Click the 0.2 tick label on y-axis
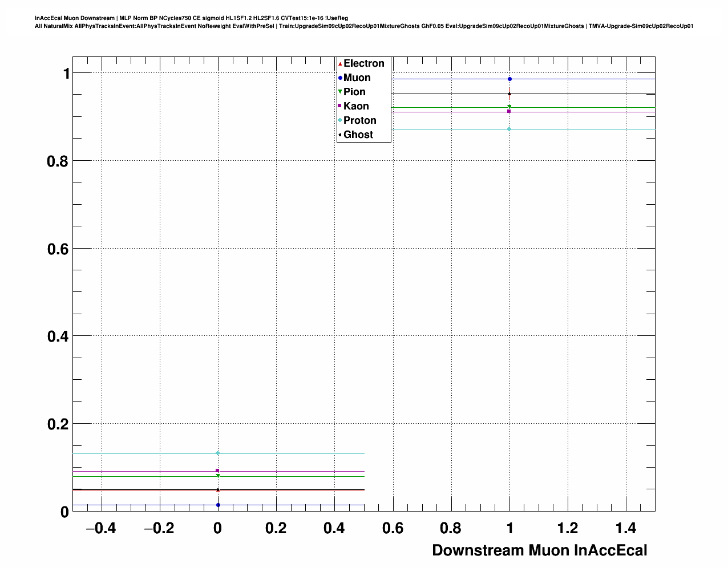 pyautogui.click(x=58, y=424)
